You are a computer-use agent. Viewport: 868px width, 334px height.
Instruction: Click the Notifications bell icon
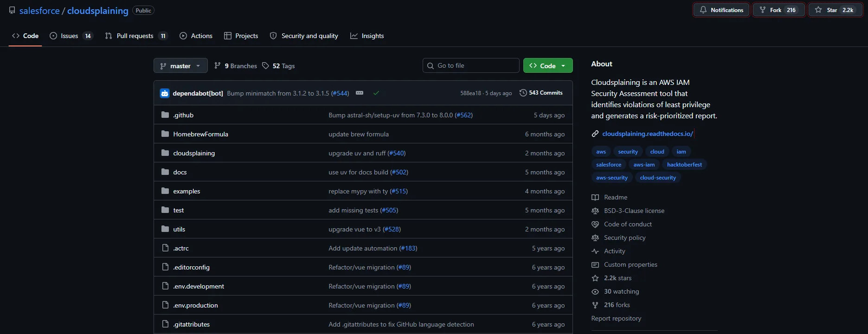[x=703, y=10]
